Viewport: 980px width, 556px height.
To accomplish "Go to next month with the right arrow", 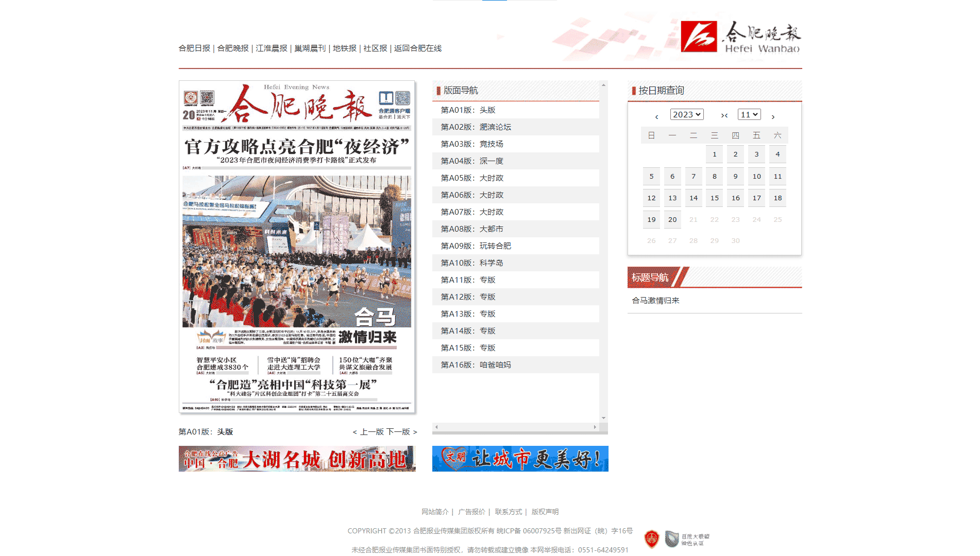I will [x=773, y=117].
